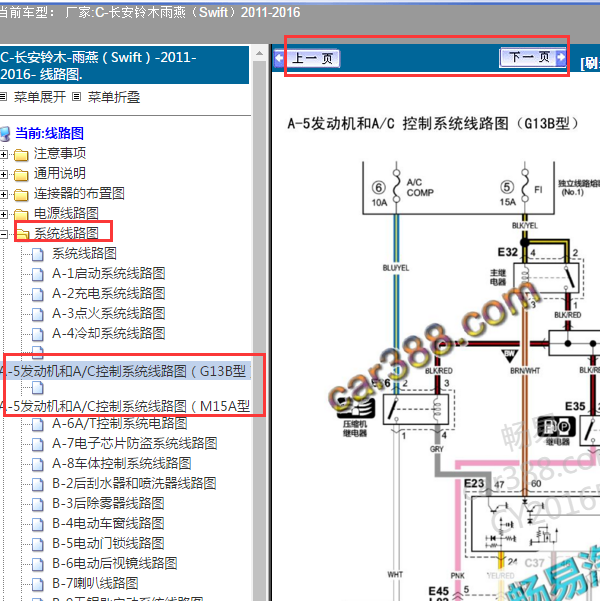Open B-5电动门锁线路图 page
600x601 pixels.
(108, 543)
